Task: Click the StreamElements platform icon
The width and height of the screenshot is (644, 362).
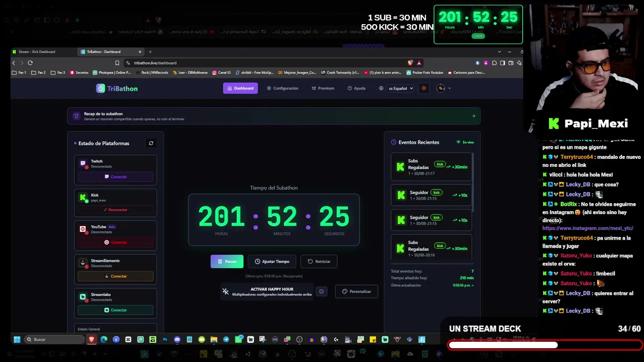Action: [83, 262]
